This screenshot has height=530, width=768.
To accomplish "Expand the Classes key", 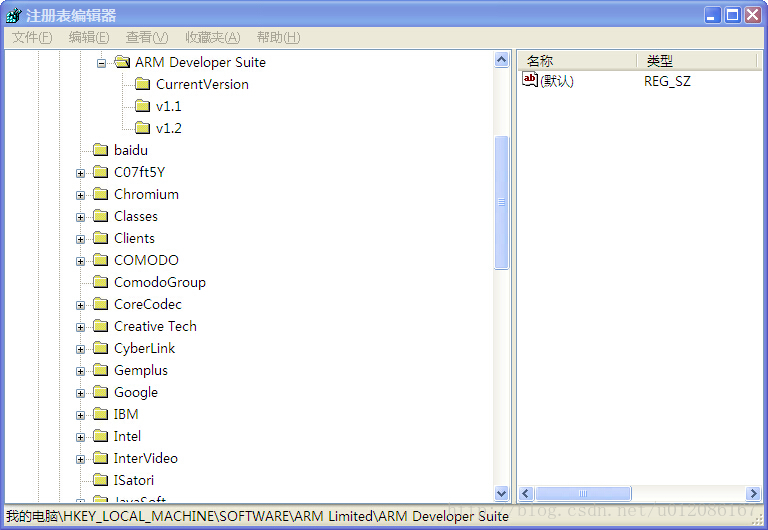I will click(80, 217).
